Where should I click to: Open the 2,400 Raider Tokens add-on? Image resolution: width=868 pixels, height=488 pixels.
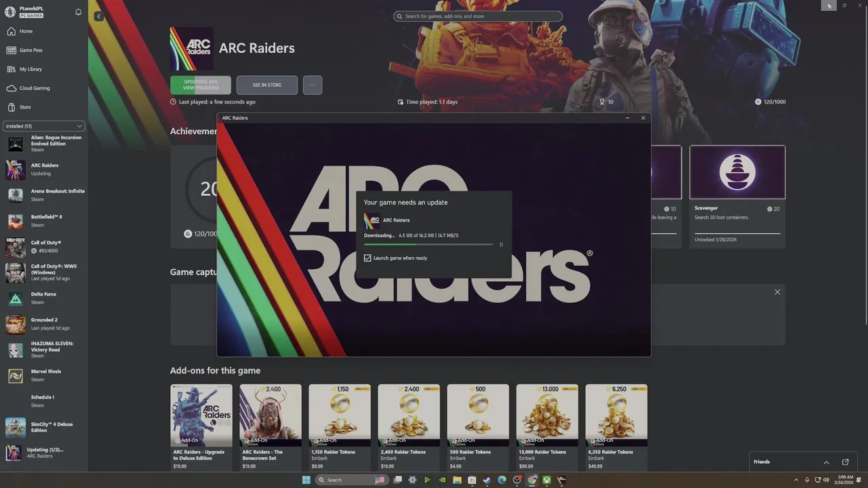tap(409, 427)
